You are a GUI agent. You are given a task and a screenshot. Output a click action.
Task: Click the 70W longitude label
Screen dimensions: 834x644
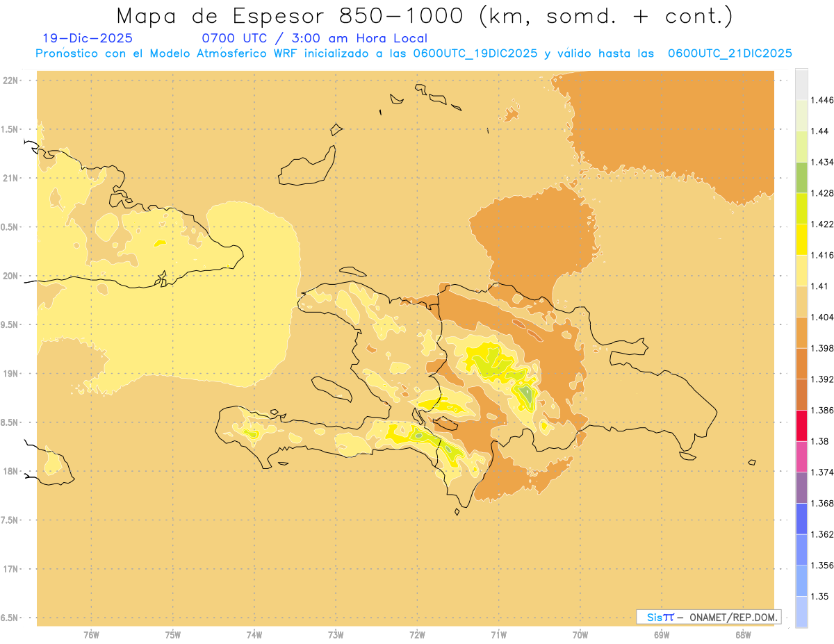tap(580, 635)
